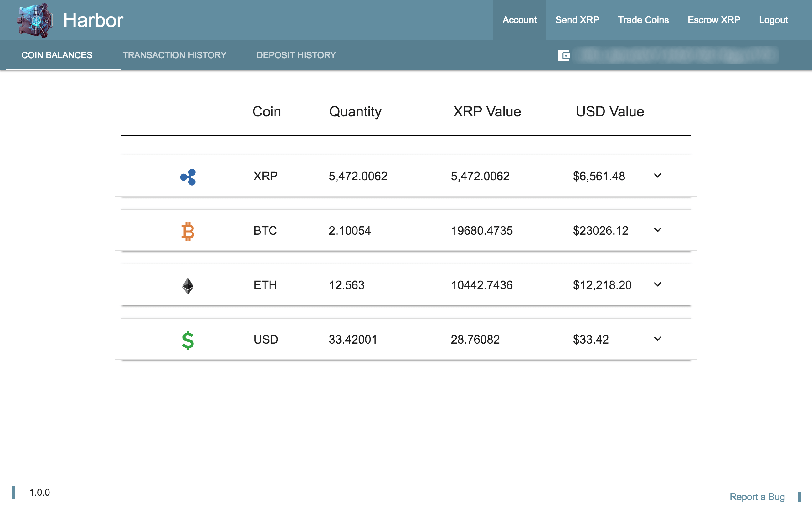
Task: Go to Trade Coins page
Action: 643,20
